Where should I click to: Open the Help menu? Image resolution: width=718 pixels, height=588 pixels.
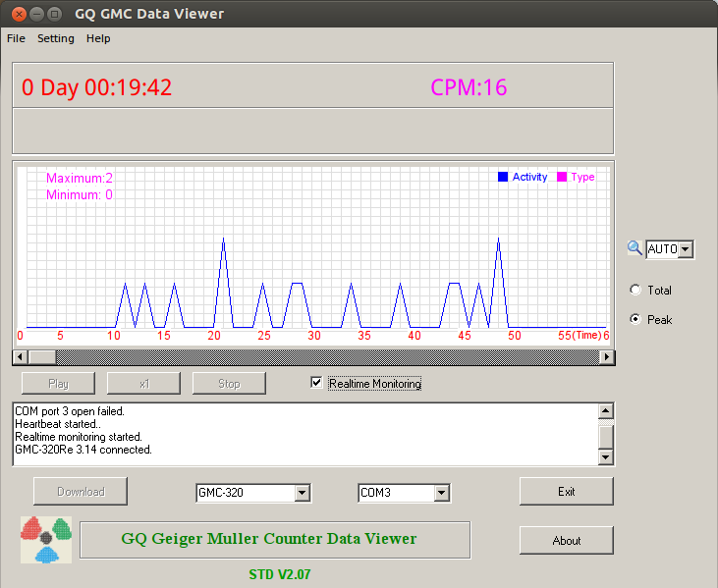tap(98, 38)
